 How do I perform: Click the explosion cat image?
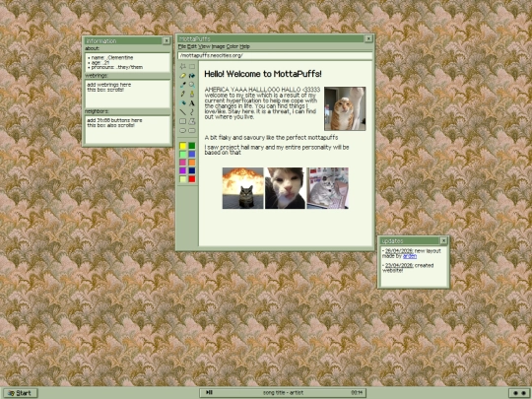[243, 188]
